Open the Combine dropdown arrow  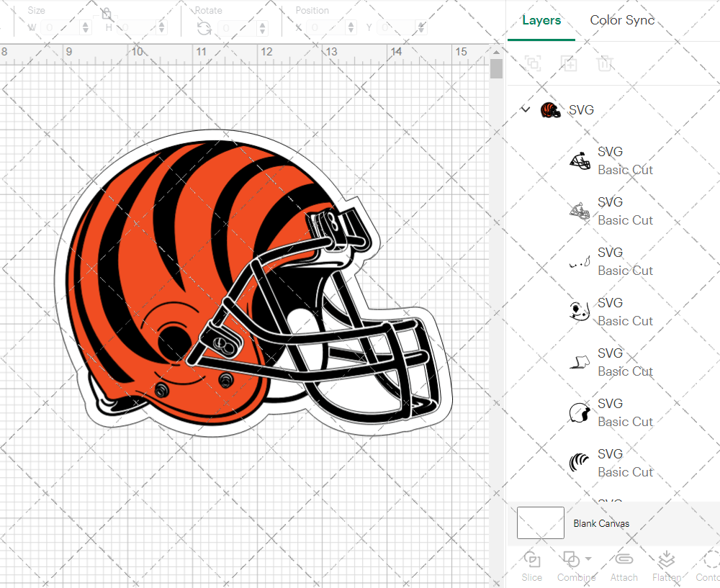tap(588, 559)
